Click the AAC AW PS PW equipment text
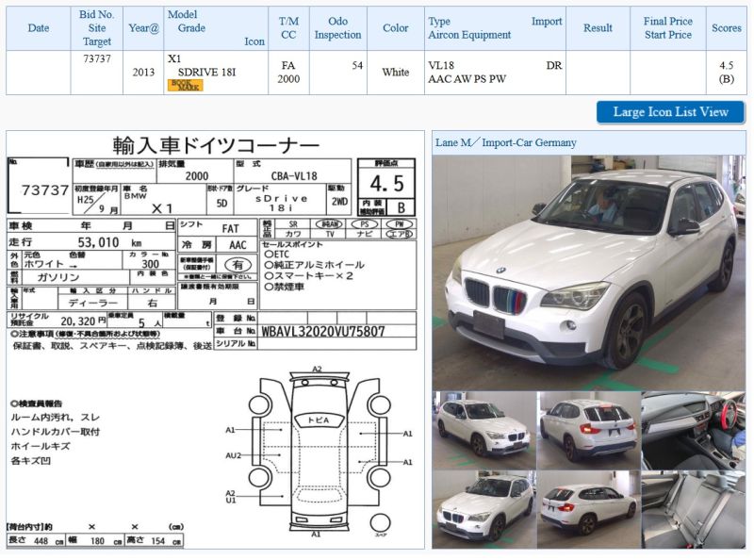The height and width of the screenshot is (560, 754). click(x=467, y=79)
